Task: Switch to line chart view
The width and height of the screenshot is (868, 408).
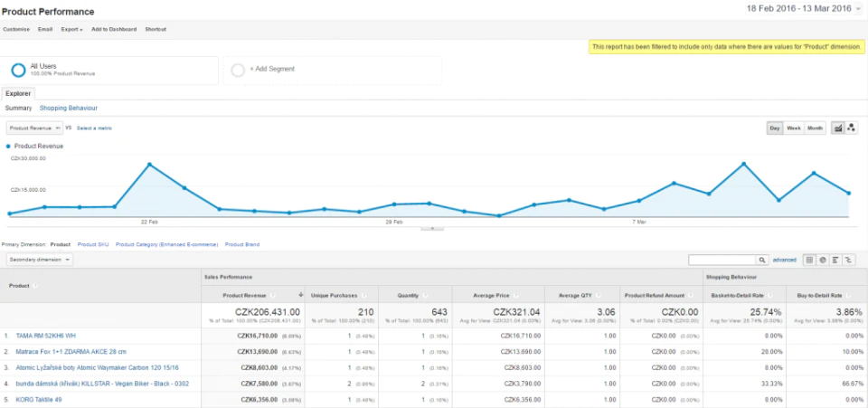Action: (x=838, y=128)
